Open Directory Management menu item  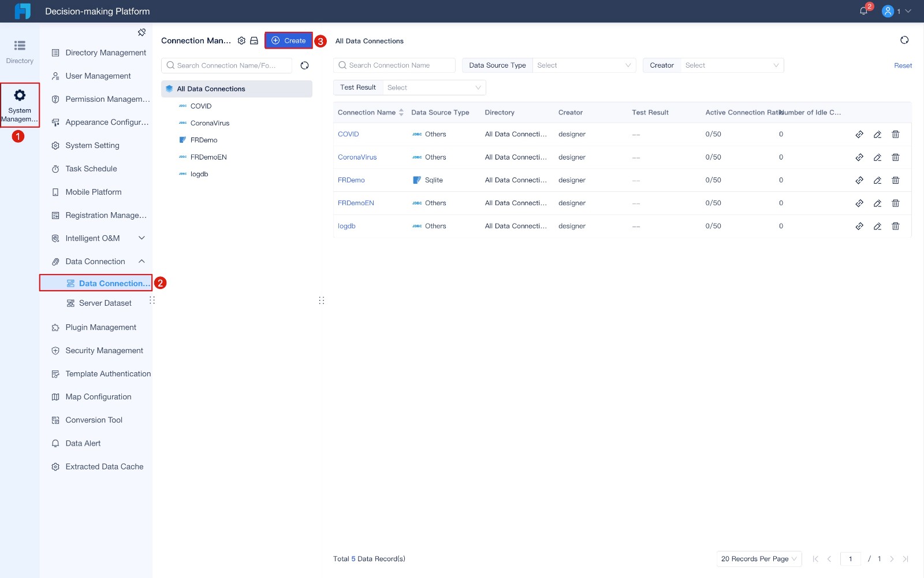[106, 53]
